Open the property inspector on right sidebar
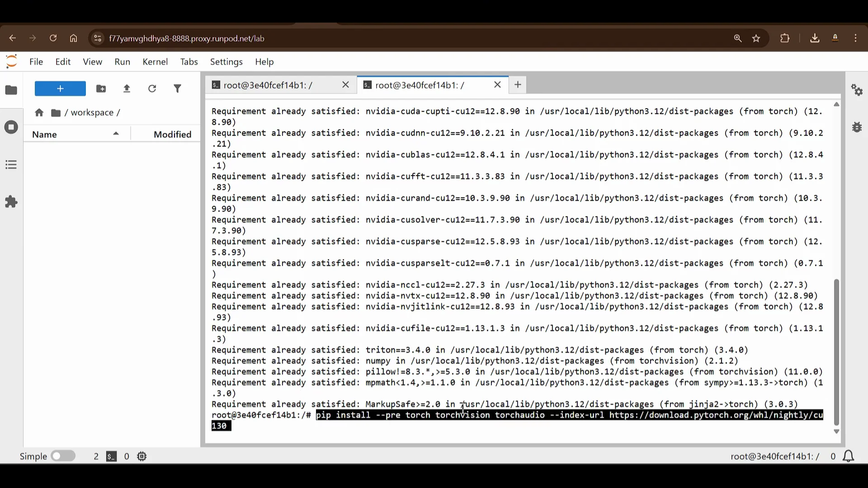The image size is (868, 488). [x=857, y=90]
